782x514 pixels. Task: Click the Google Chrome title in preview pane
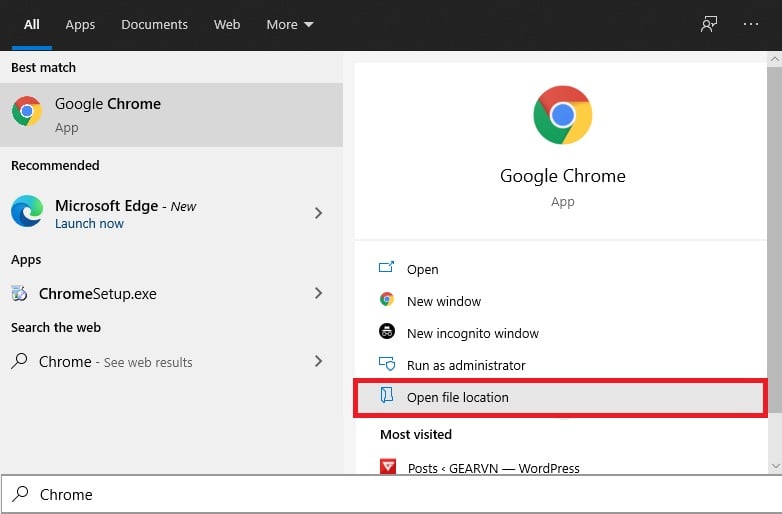click(x=563, y=176)
